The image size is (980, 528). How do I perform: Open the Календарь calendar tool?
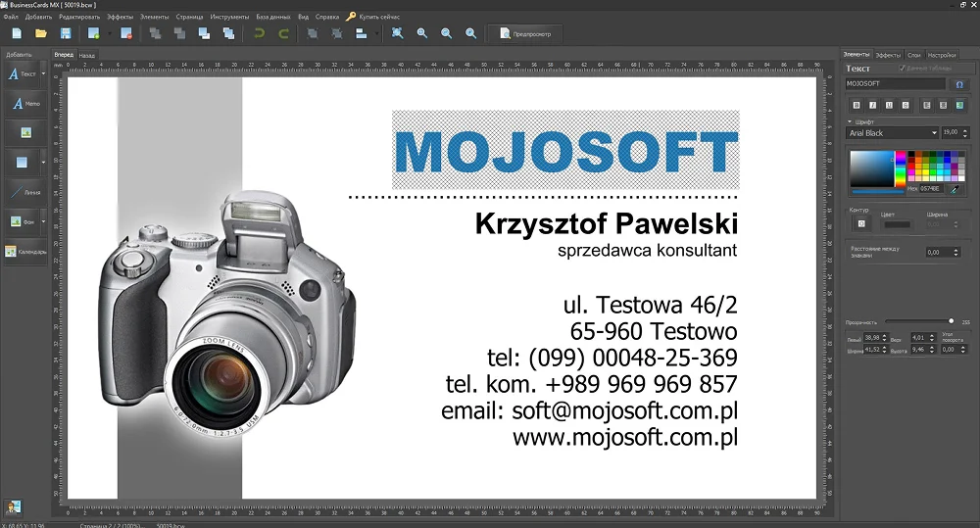tap(25, 252)
